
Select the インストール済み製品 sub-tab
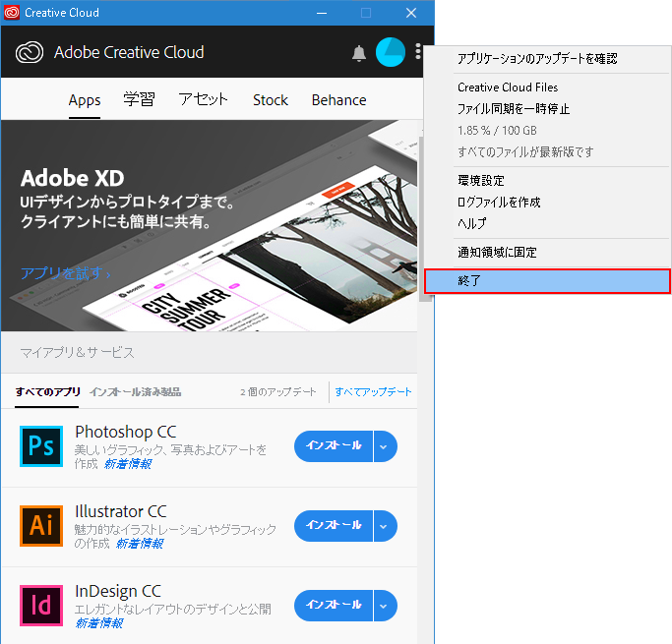[x=136, y=391]
